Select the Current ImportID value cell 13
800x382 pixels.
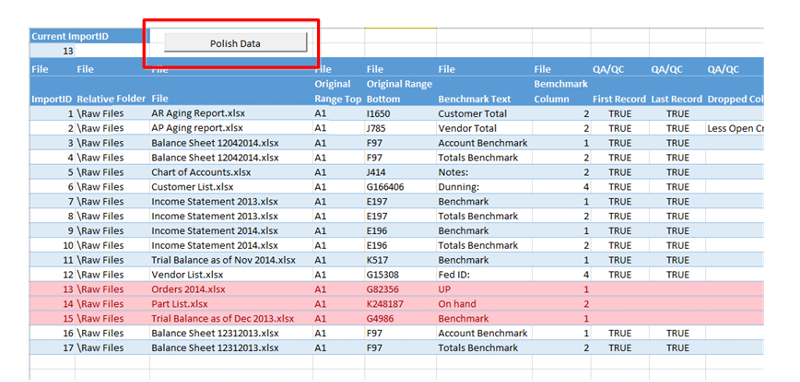(x=53, y=51)
